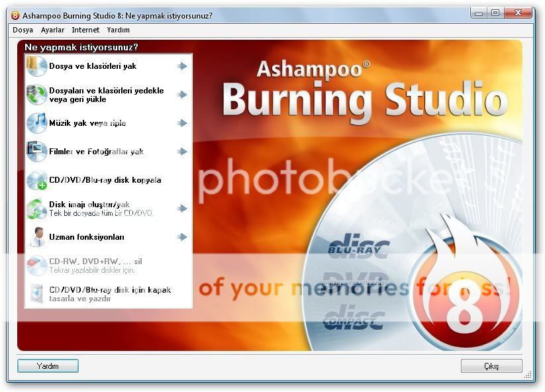
Task: Select CD-RW, DVD+RW, ... sil text
Action: coord(95,262)
